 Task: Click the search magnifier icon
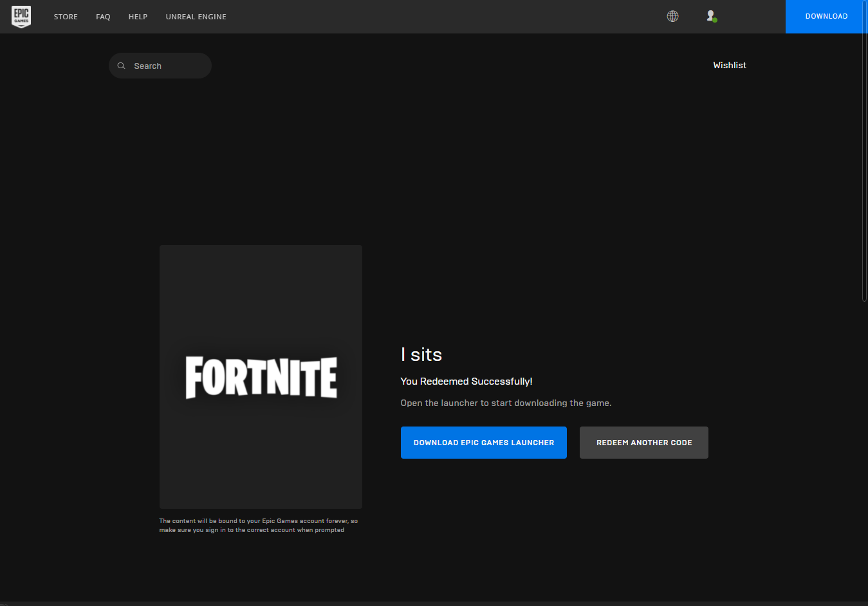[121, 66]
